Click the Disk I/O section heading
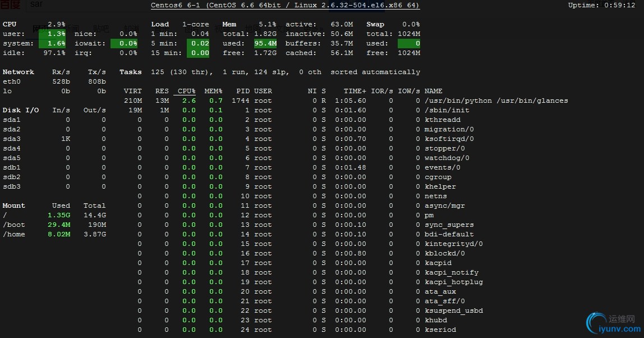Viewport: 644px width, 338px height. pyautogui.click(x=21, y=110)
